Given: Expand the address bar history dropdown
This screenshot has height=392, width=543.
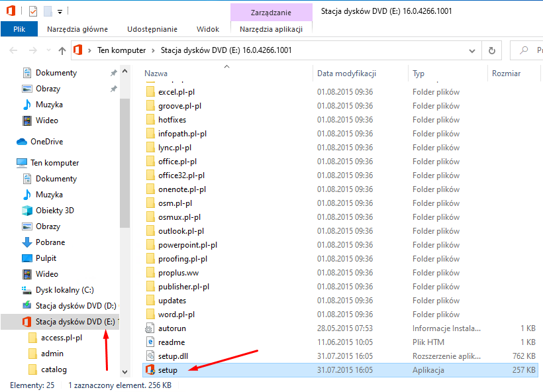Looking at the screenshot, I should (472, 50).
